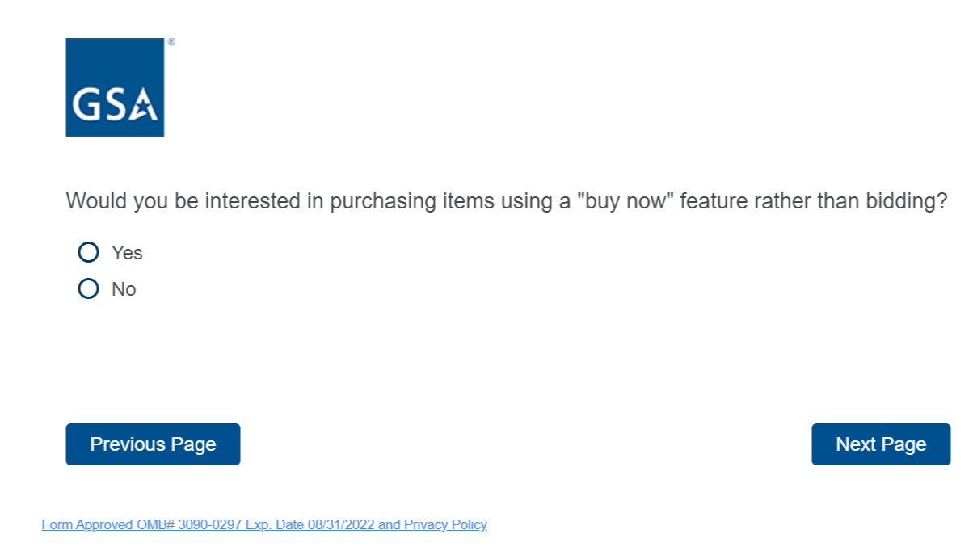Image resolution: width=973 pixels, height=560 pixels.
Task: Click the "Yes" option label text
Action: (127, 253)
